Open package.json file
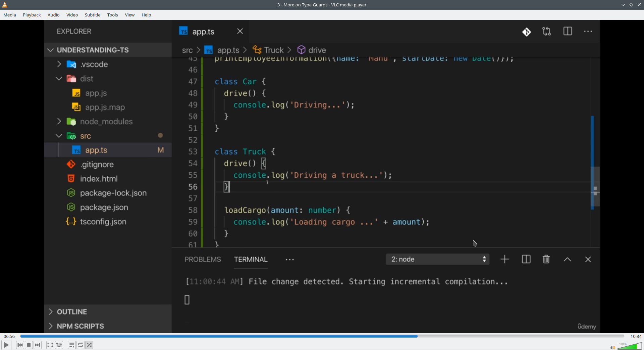 108,208
